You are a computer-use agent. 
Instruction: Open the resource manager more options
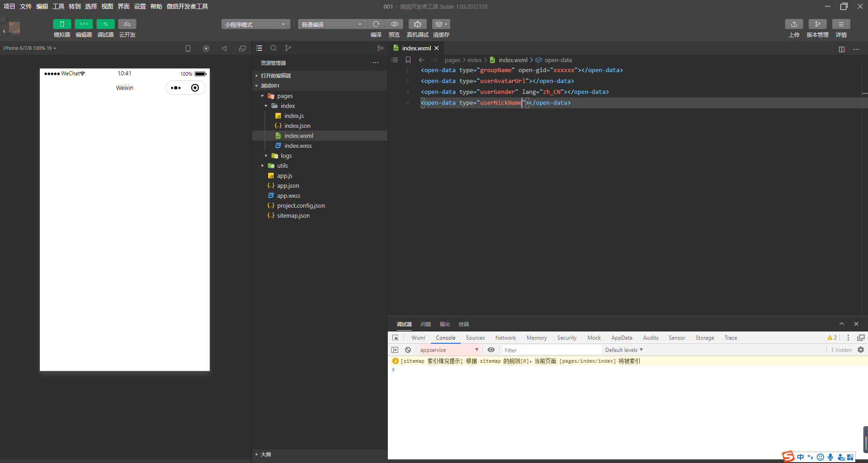click(x=376, y=63)
